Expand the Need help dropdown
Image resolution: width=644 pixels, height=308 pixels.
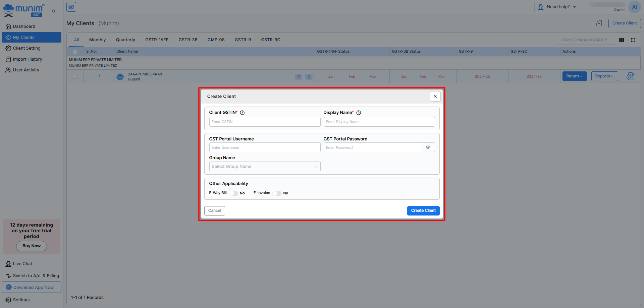(x=557, y=7)
